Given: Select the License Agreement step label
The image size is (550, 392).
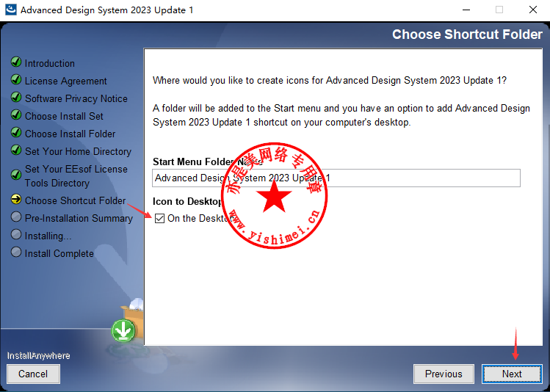Looking at the screenshot, I should pyautogui.click(x=66, y=81).
